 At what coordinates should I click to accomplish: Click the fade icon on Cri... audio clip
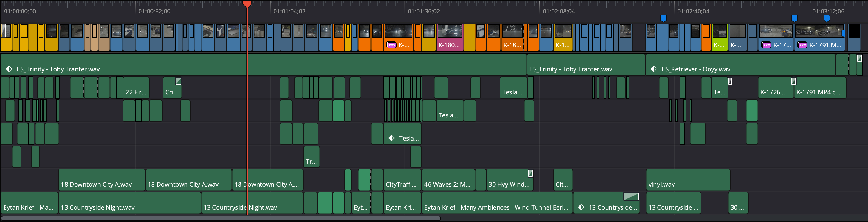(178, 81)
